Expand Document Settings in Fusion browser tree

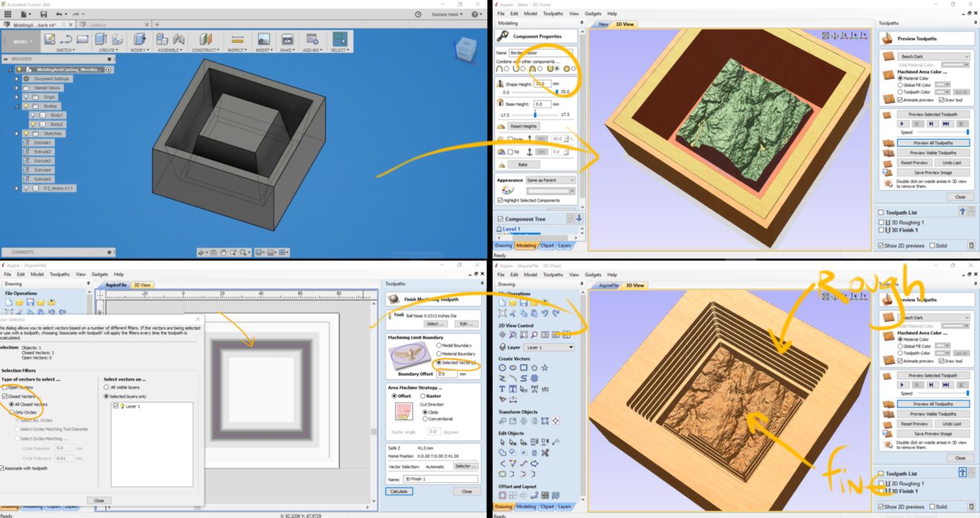click(x=17, y=78)
